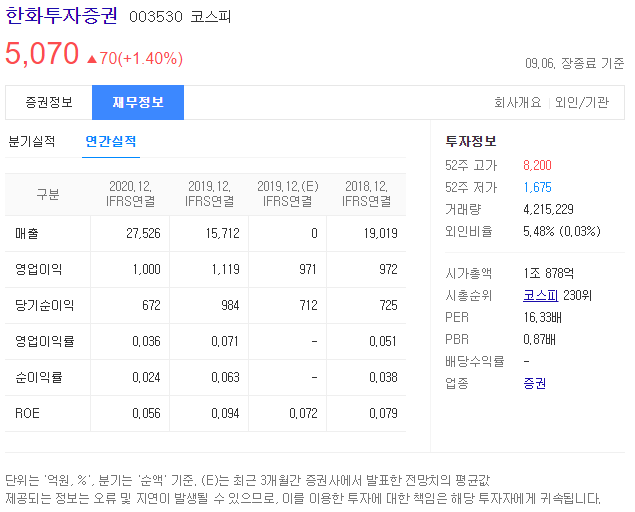The height and width of the screenshot is (512, 635).
Task: Click the 09.06. 장종료 기준 timestamp
Action: pyautogui.click(x=575, y=63)
